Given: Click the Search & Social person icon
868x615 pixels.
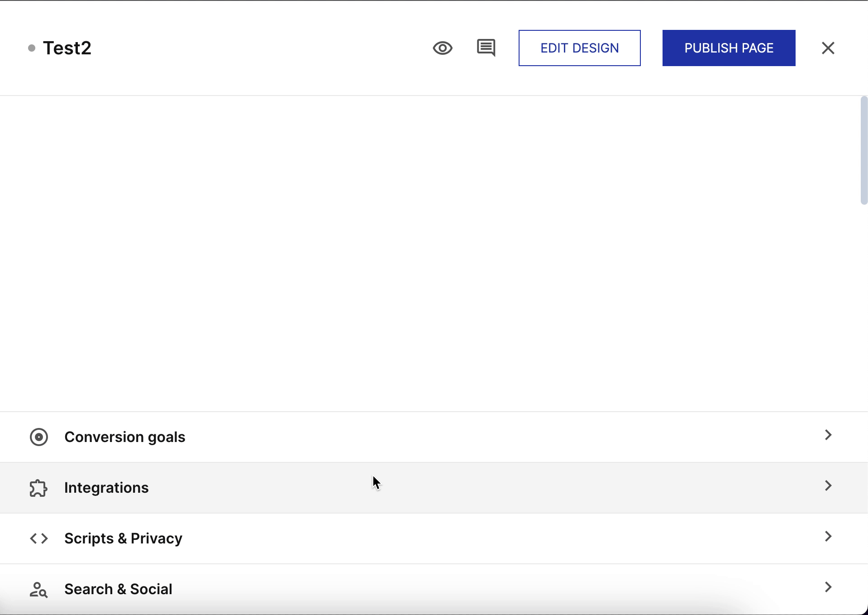Looking at the screenshot, I should pyautogui.click(x=39, y=589).
